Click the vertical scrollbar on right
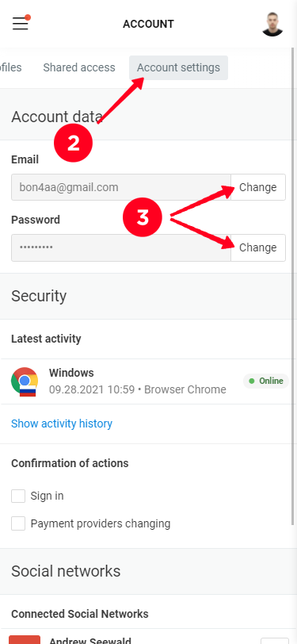Image resolution: width=297 pixels, height=644 pixels. point(292,287)
